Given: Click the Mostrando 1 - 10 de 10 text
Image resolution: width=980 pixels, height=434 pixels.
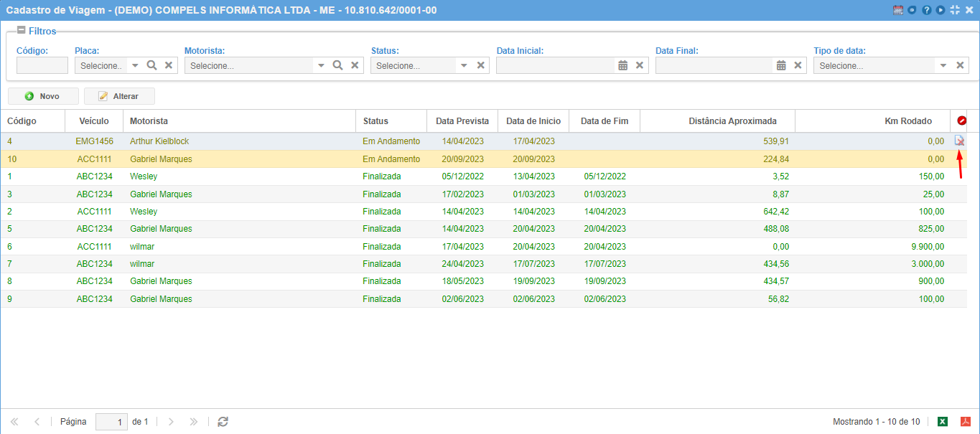Looking at the screenshot, I should 876,422.
